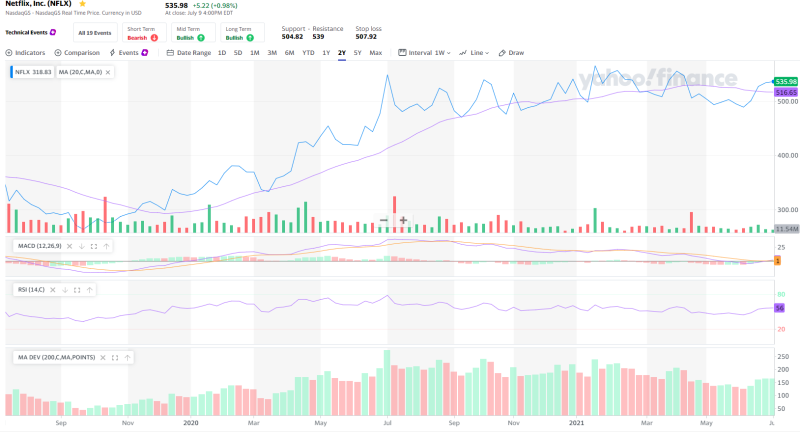Image resolution: width=800 pixels, height=432 pixels.
Task: Select the 3M range
Action: (272, 53)
